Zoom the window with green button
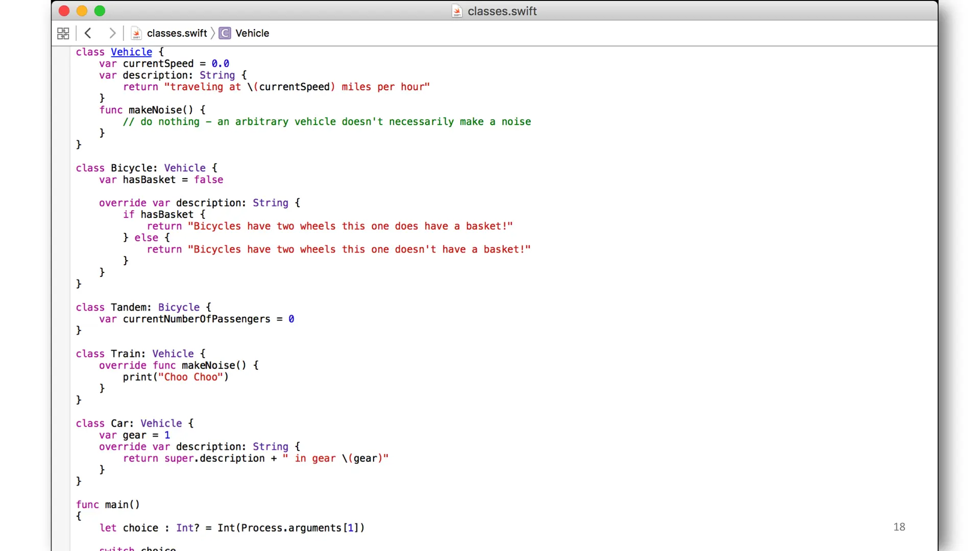Image resolution: width=980 pixels, height=551 pixels. point(100,11)
